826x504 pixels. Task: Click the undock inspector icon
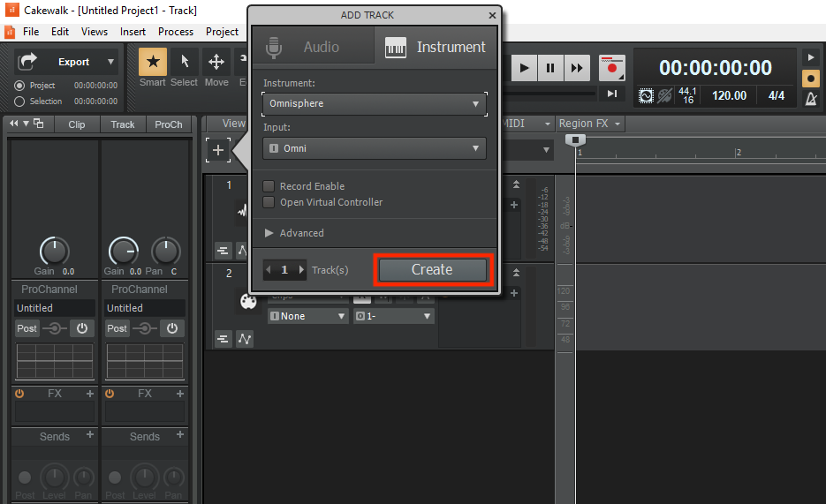(x=39, y=123)
